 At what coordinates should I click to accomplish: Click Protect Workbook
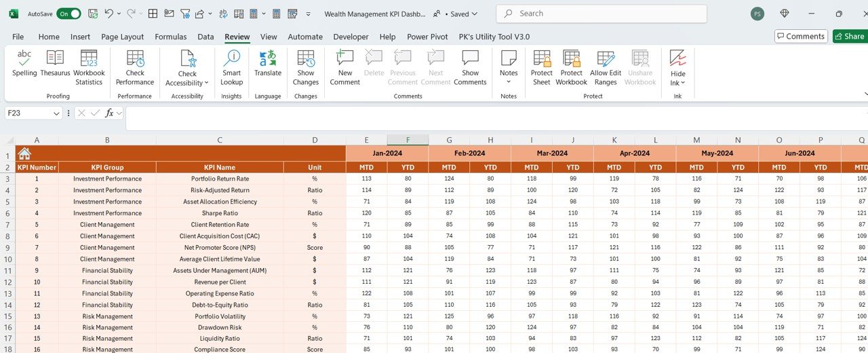point(572,68)
